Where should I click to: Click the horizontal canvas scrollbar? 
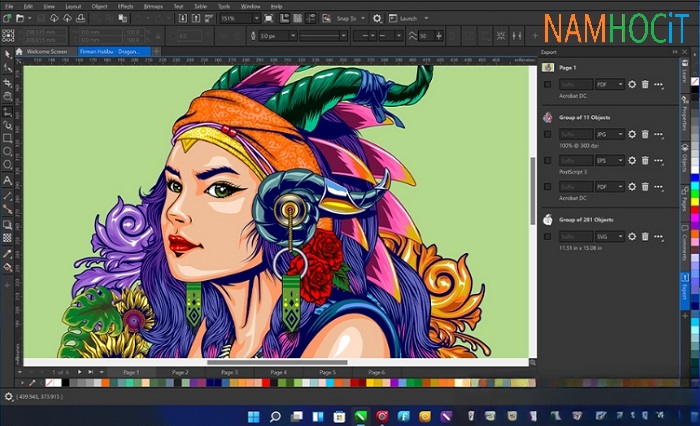pos(277,363)
